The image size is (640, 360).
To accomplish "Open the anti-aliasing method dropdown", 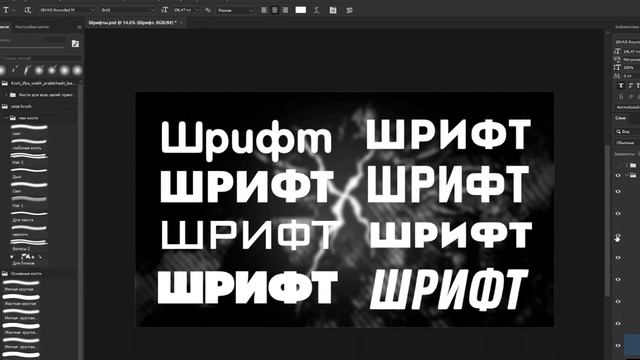I will pos(235,10).
